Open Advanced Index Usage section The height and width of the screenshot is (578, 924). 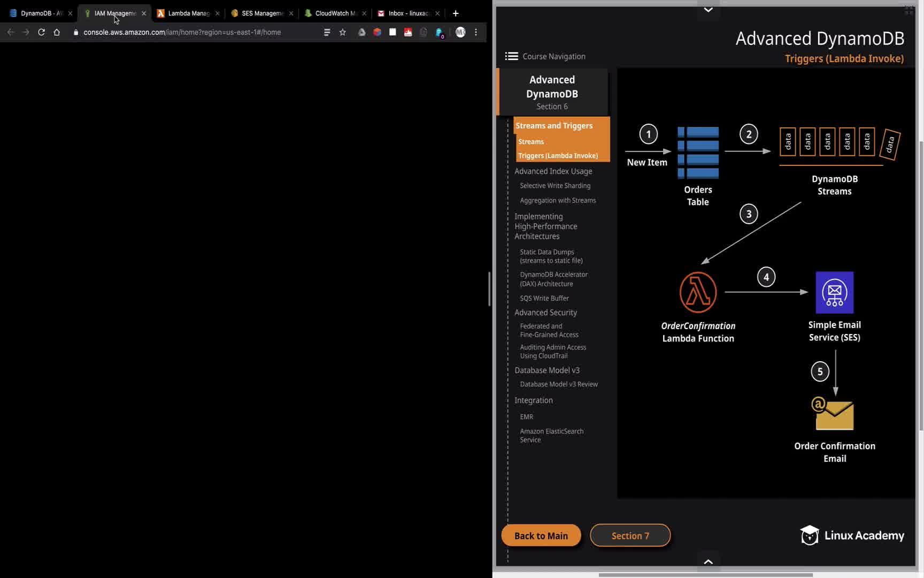(x=553, y=171)
